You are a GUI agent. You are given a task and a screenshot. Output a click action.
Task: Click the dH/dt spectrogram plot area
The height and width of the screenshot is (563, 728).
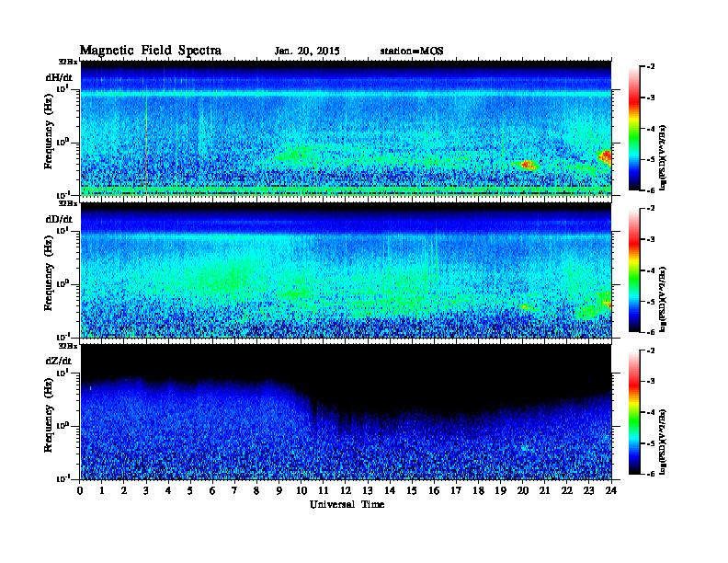pos(346,128)
